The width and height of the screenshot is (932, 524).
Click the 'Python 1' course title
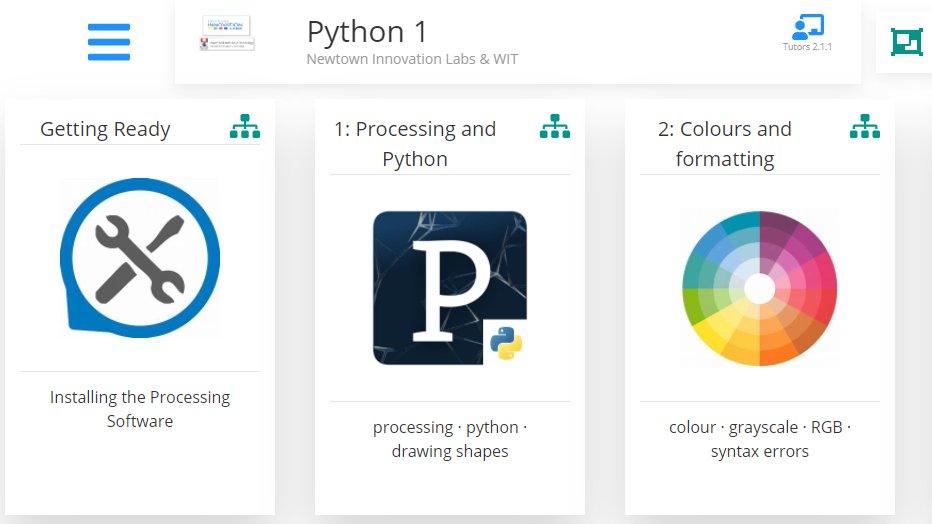(367, 31)
